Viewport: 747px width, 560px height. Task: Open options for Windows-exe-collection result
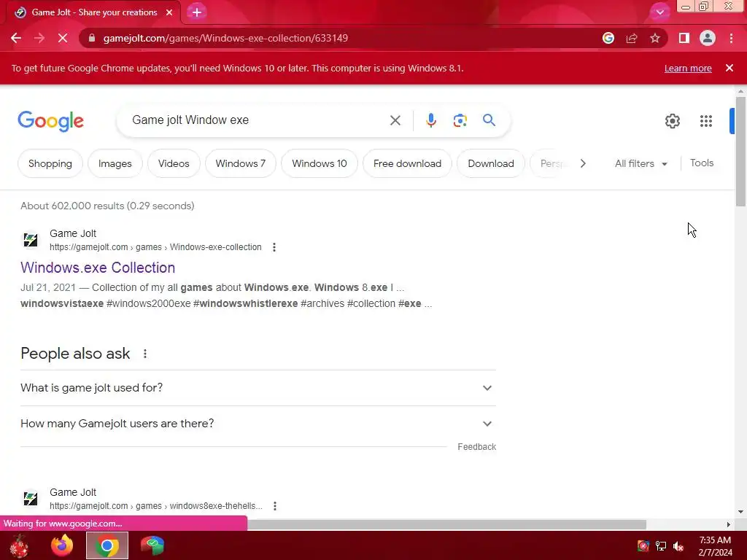click(x=274, y=247)
